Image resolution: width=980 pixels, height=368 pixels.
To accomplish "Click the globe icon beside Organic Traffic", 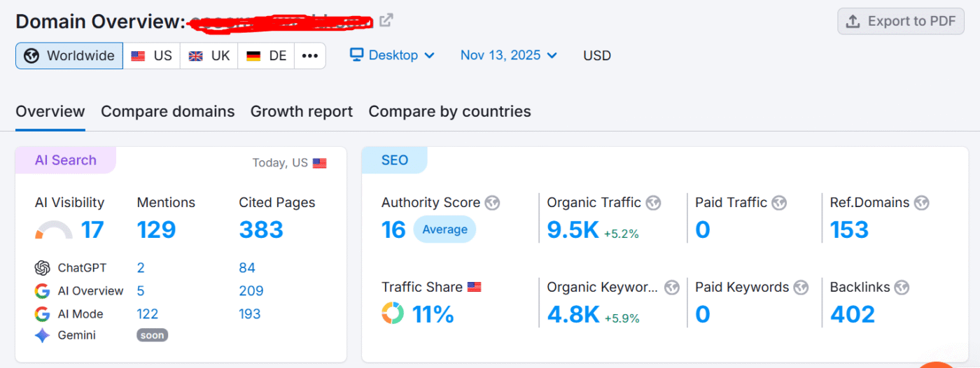I will pyautogui.click(x=654, y=203).
